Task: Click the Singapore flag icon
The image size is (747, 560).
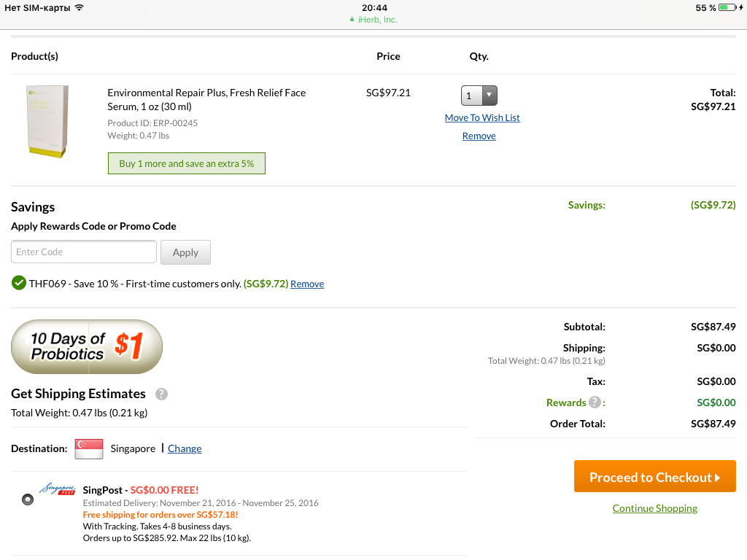Action: click(88, 448)
